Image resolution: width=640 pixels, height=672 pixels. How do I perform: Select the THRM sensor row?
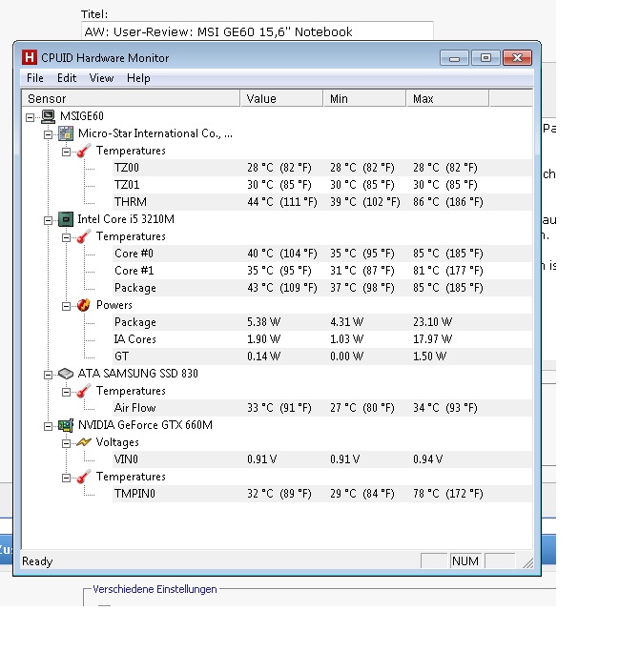(322, 202)
